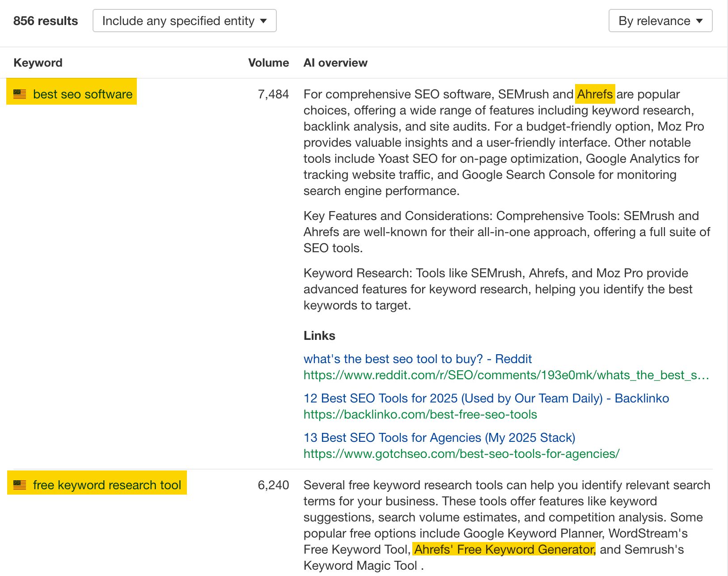Select the highlighted keyword 'best seo software'

[83, 94]
